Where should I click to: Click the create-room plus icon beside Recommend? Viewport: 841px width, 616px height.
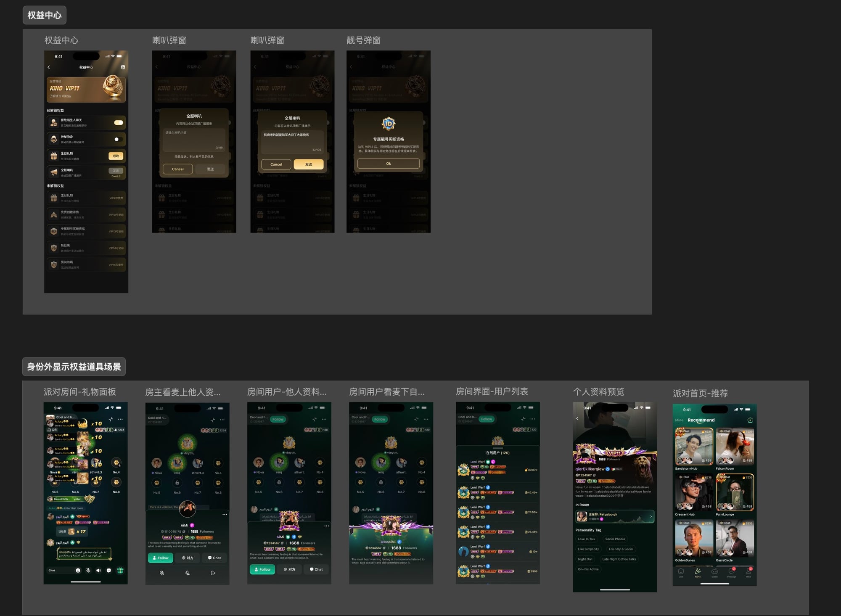(750, 420)
